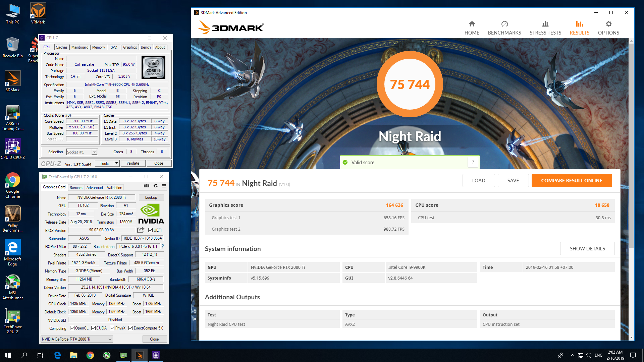Click Validate button in CPU-Z
The width and height of the screenshot is (644, 362).
133,163
